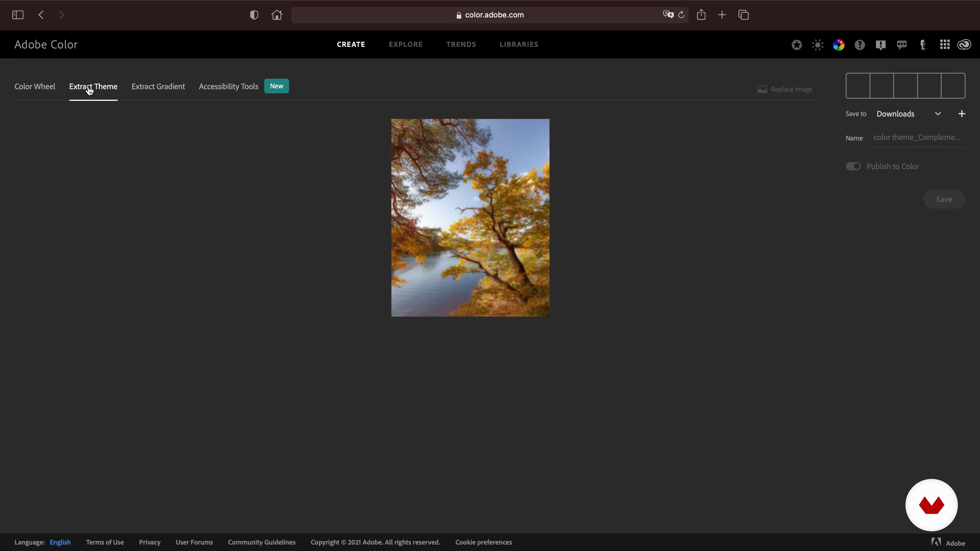Click the exclamation feedback bubble icon
This screenshot has height=551, width=980.
[x=880, y=45]
